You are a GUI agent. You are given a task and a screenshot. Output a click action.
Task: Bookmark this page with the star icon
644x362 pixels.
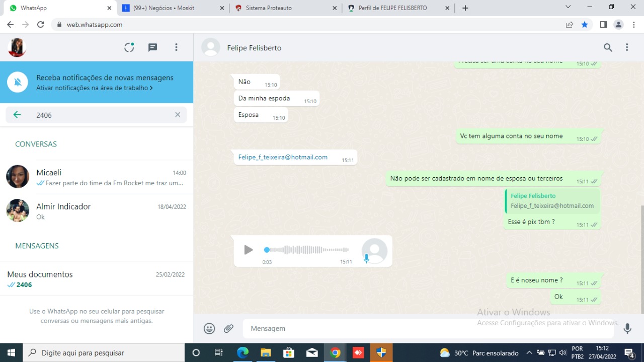pos(585,25)
